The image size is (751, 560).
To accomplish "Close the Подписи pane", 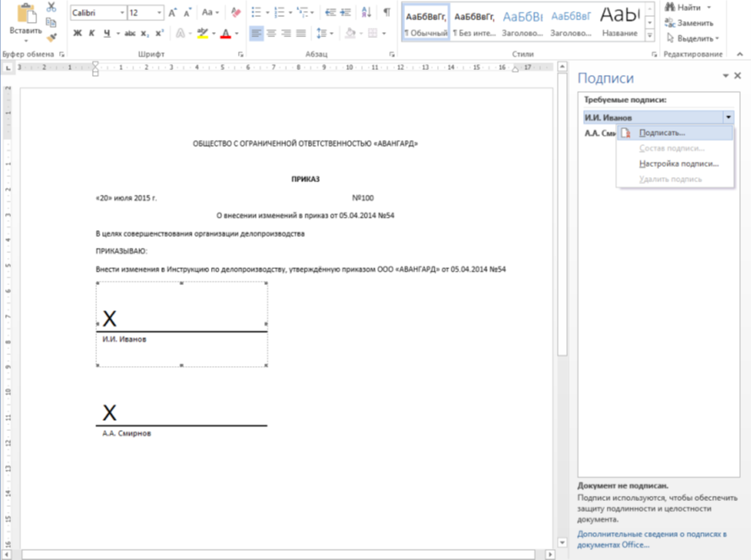I will [x=737, y=76].
